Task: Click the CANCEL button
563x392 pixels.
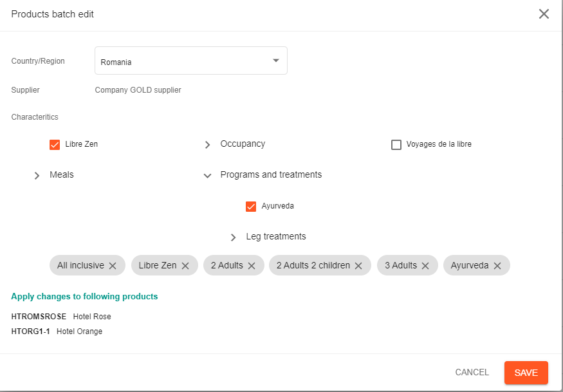Action: [x=472, y=372]
